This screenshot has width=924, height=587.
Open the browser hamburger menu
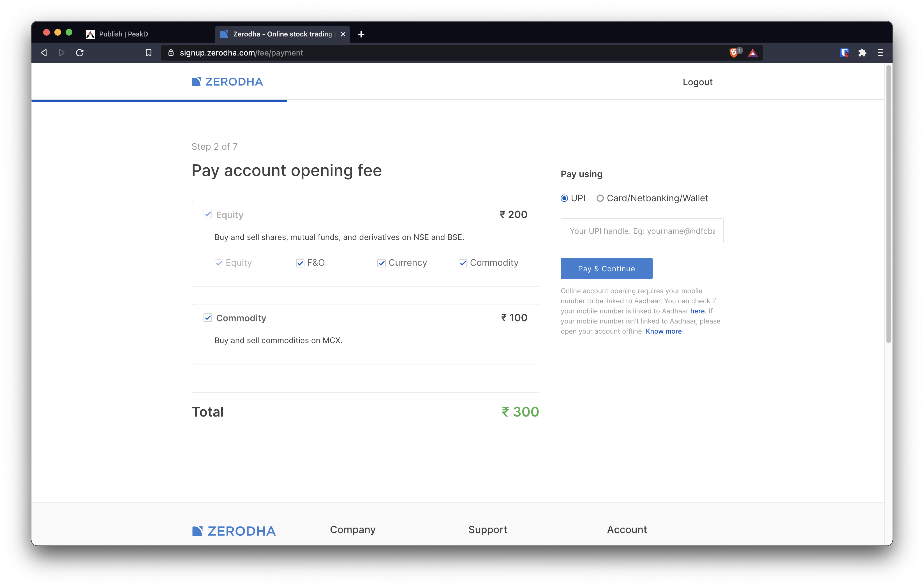tap(880, 53)
